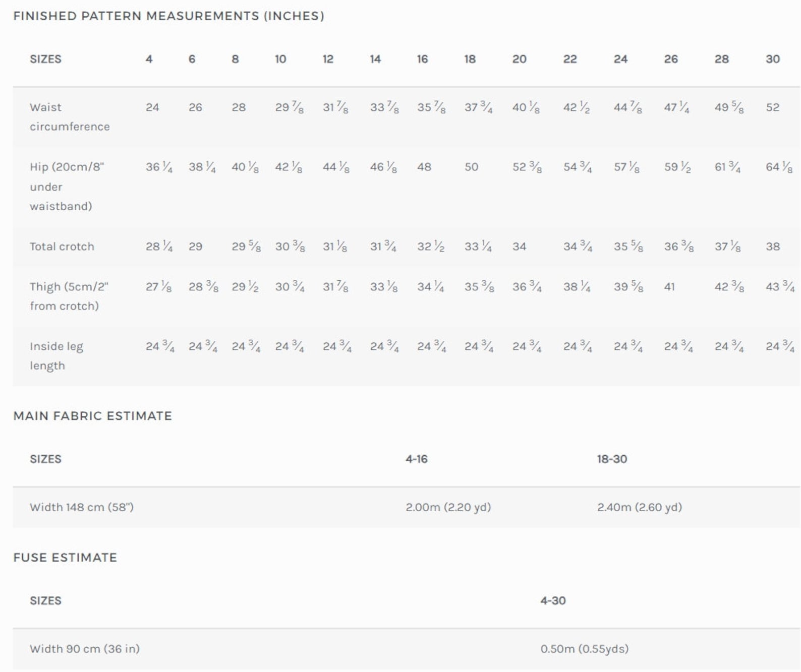Click the size 30 waist value 52
This screenshot has width=801, height=672.
(x=772, y=107)
